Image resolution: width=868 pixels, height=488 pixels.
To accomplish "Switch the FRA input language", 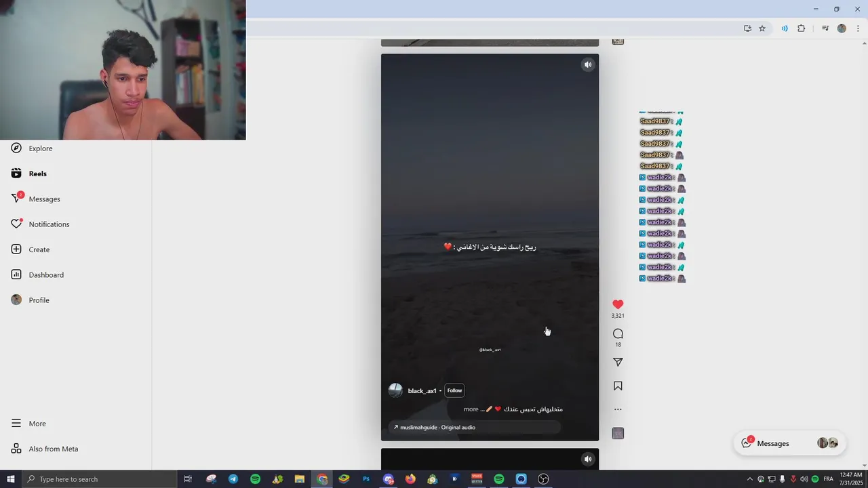I will tap(828, 479).
